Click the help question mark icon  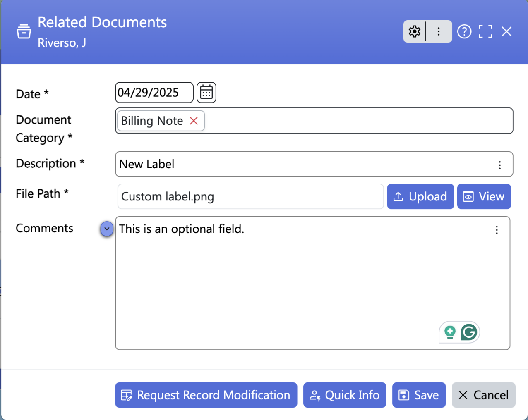tap(464, 31)
